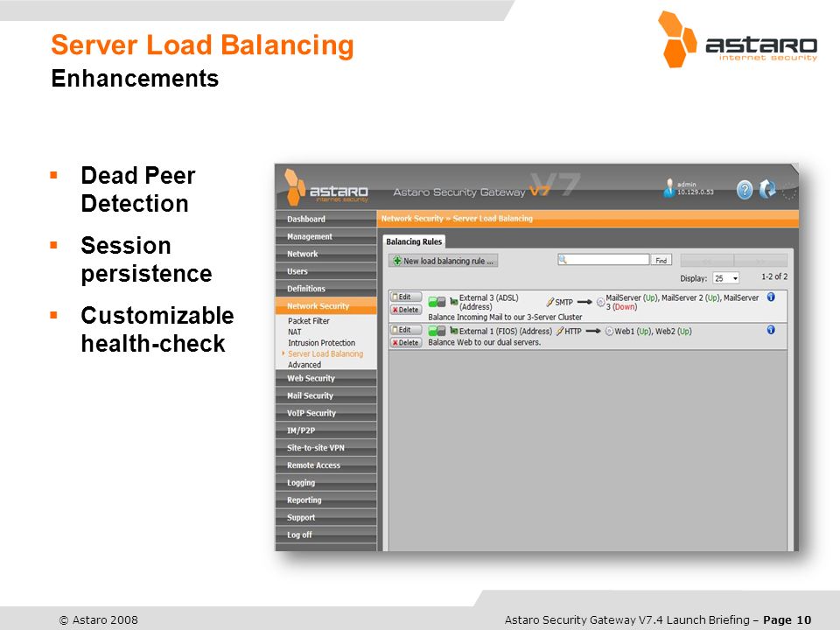
Task: Click the info icon of the SMTP rule
Action: [x=771, y=297]
